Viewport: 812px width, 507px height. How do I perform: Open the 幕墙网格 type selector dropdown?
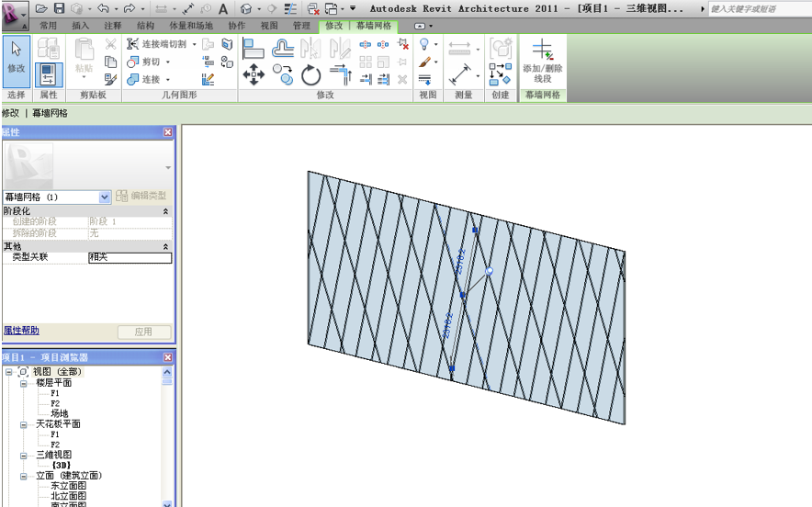pos(105,197)
